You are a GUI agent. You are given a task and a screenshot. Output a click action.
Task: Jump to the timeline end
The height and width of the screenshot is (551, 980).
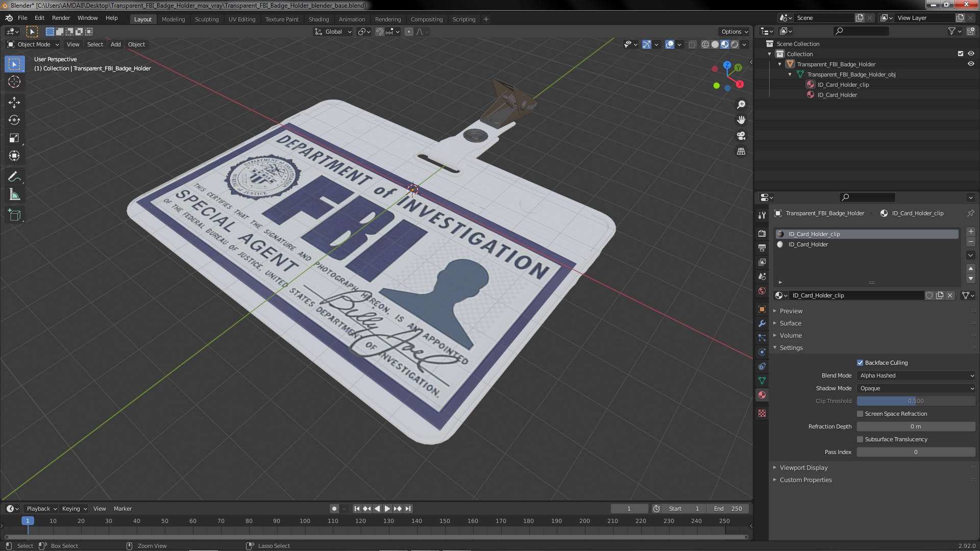tap(408, 509)
